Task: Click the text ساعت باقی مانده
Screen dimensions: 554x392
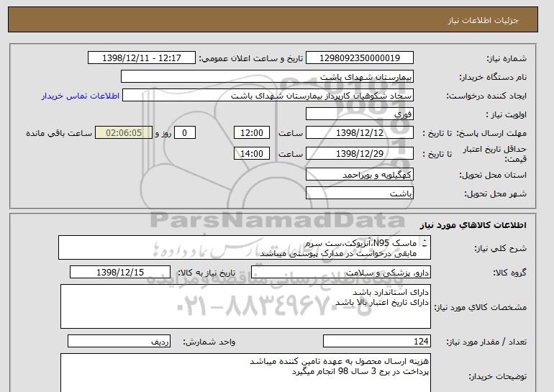Action: coord(59,133)
